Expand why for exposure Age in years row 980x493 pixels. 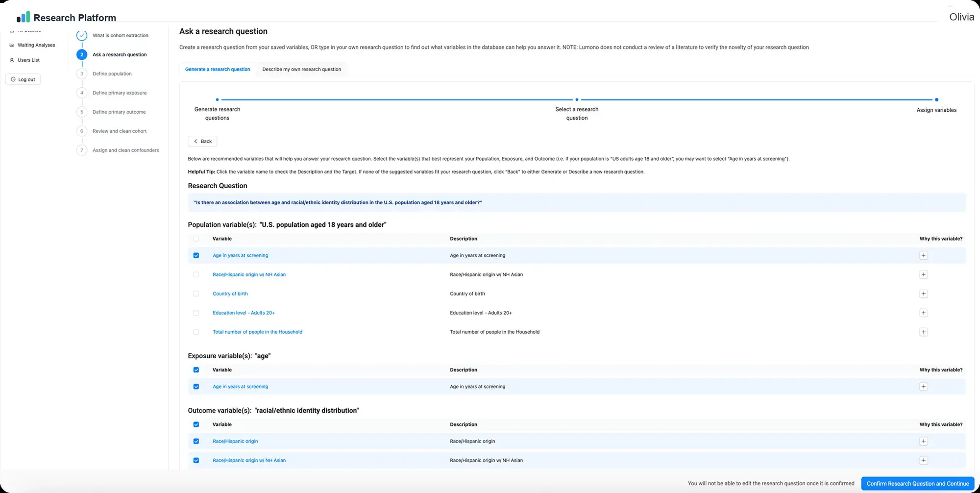[923, 387]
